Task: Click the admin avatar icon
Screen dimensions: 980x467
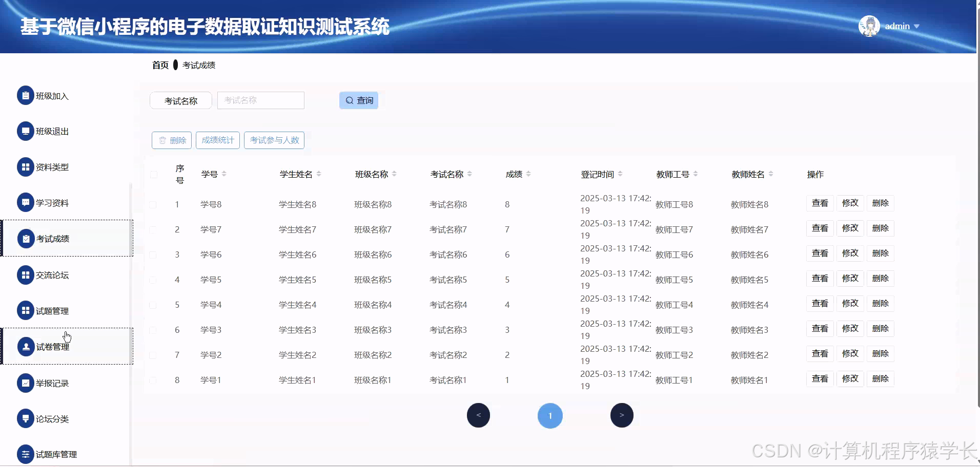Action: click(870, 26)
